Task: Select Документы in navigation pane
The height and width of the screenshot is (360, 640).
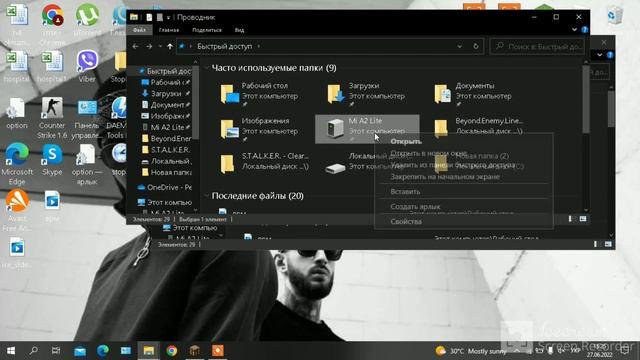Action: (x=166, y=105)
